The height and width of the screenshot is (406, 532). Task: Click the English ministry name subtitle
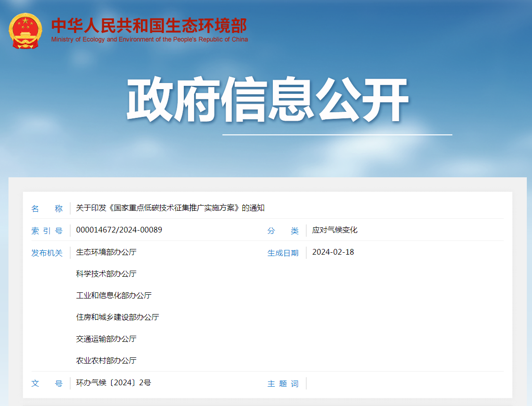149,40
